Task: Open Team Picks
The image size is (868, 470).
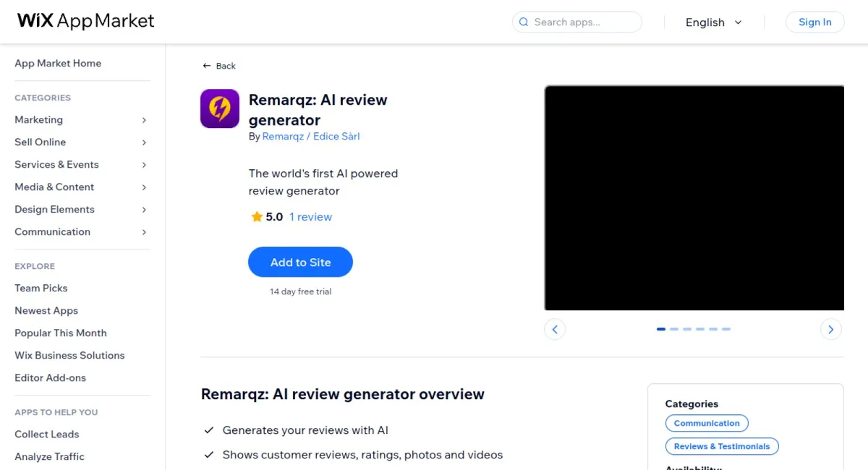Action: 41,288
